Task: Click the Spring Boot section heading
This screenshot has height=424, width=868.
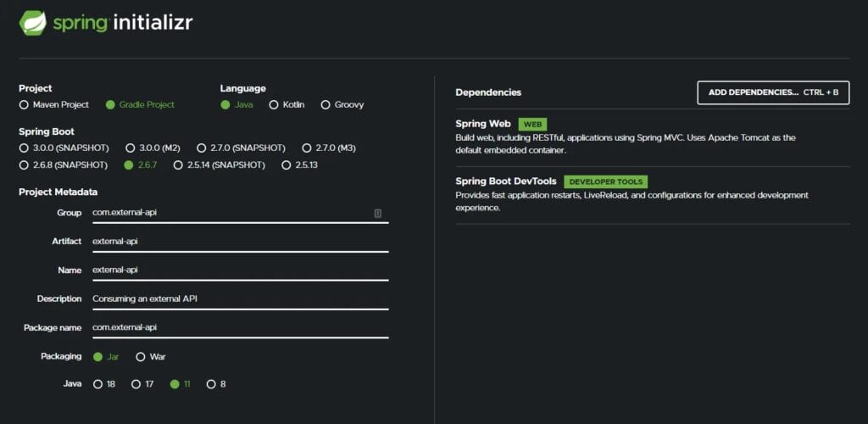Action: [x=47, y=131]
